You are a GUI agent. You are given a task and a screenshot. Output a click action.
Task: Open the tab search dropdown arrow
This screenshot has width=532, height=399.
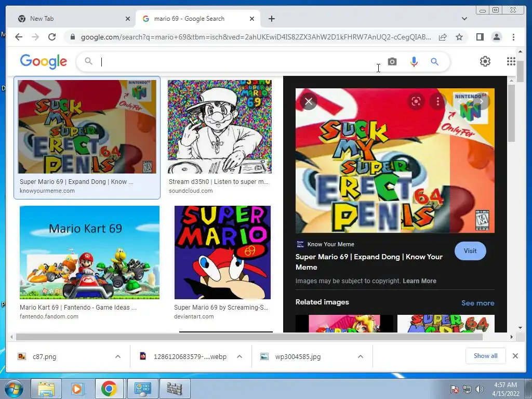(x=464, y=19)
